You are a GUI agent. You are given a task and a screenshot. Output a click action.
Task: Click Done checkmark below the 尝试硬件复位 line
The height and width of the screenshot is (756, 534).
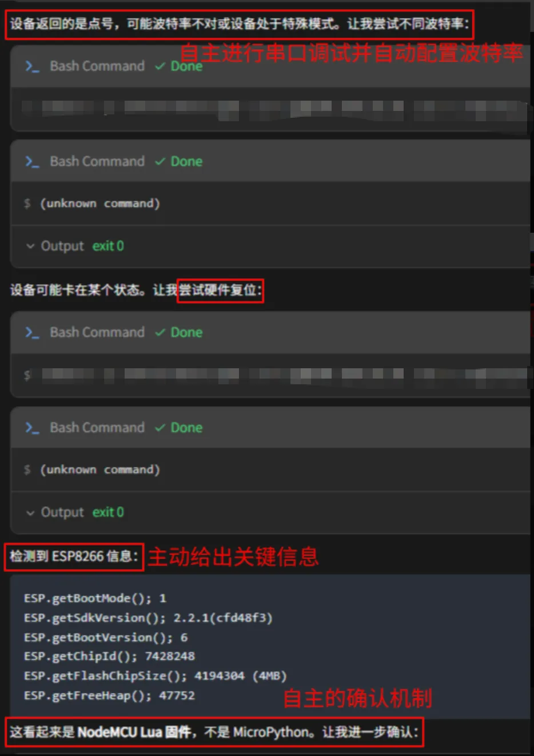[160, 333]
